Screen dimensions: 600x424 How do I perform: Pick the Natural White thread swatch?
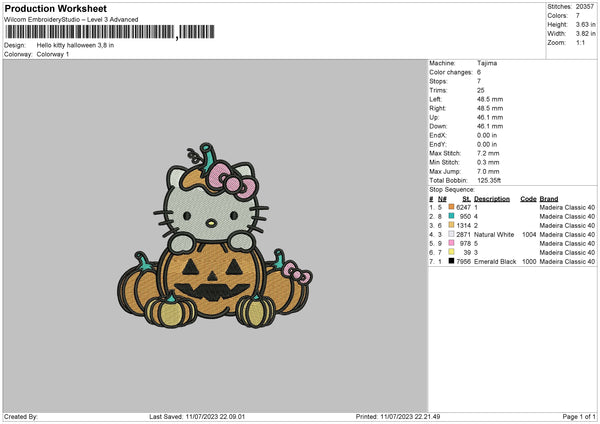point(452,234)
